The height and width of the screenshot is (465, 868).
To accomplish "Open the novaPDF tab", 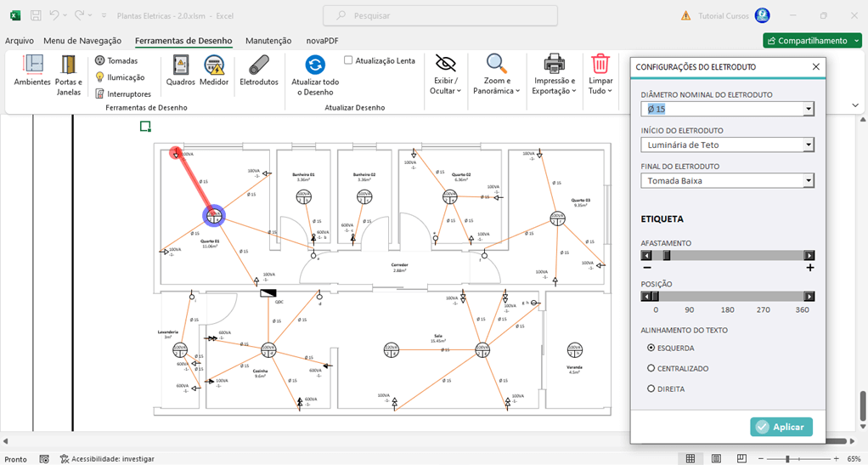I will [x=322, y=41].
